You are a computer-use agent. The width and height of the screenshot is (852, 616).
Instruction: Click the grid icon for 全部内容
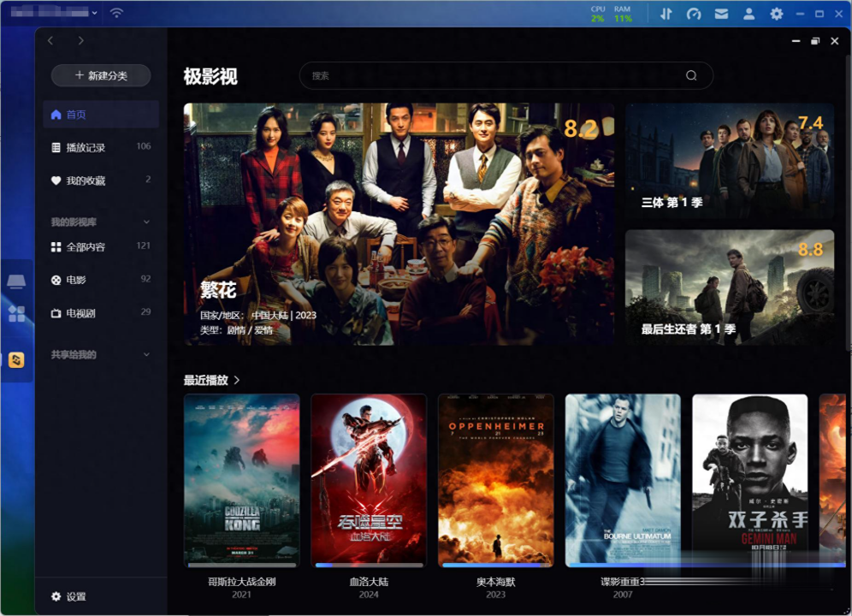point(56,247)
